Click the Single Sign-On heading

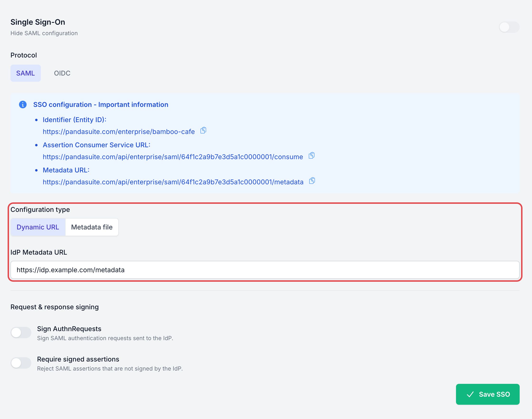[38, 22]
